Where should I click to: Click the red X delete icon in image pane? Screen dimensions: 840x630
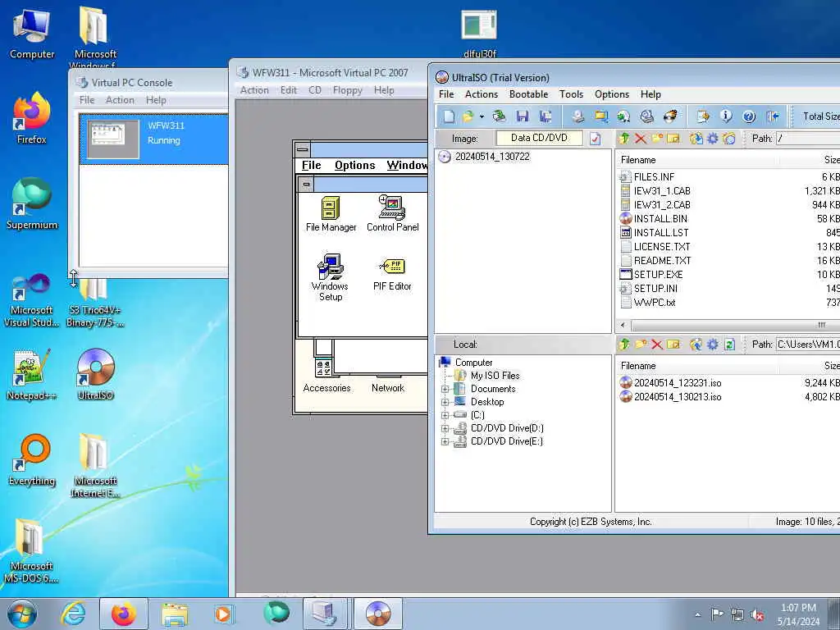(x=640, y=139)
